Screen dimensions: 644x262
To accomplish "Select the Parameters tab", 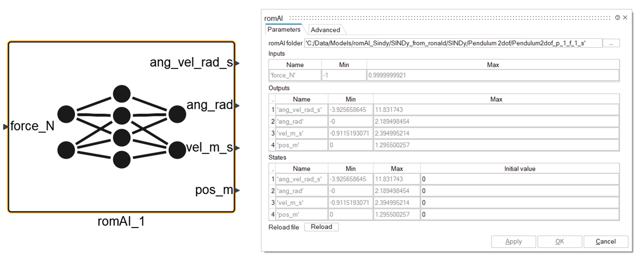I will tap(284, 29).
